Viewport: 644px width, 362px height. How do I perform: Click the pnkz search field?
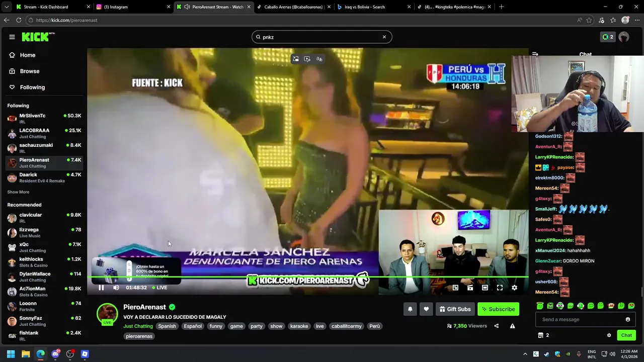click(x=321, y=37)
